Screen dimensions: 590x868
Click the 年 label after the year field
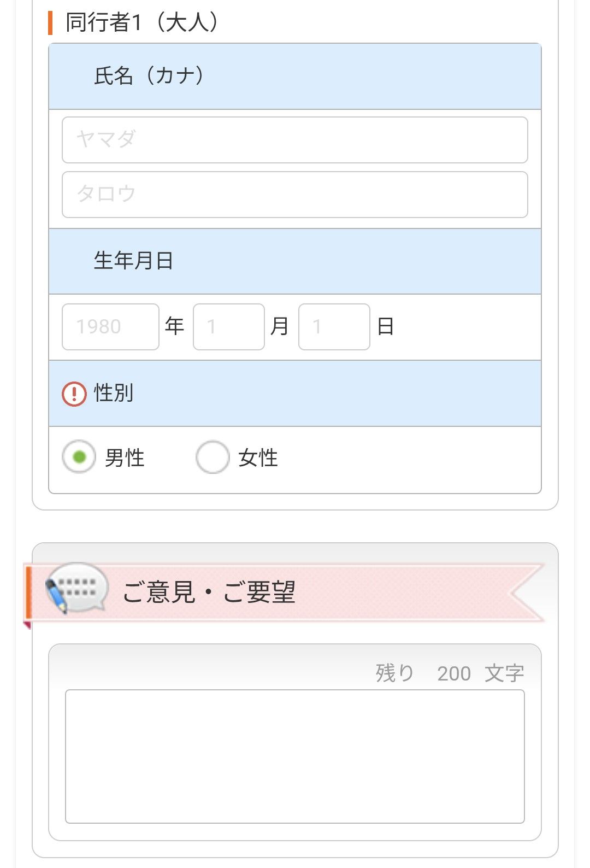[x=175, y=326]
